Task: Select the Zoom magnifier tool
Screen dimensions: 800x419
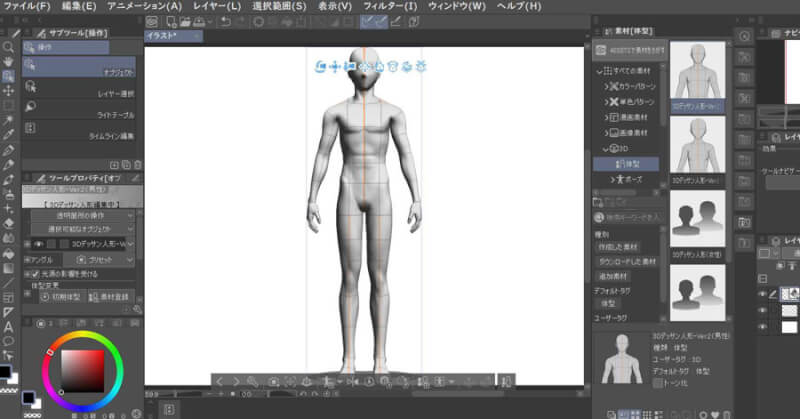Action: point(8,47)
